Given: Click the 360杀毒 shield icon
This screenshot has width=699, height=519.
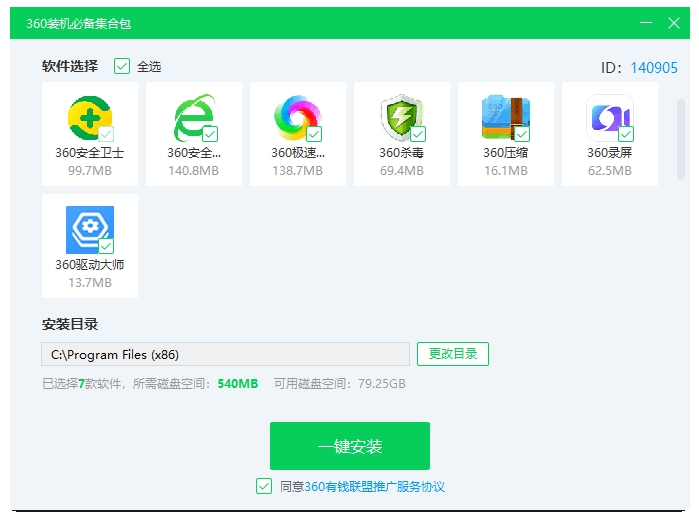Looking at the screenshot, I should point(402,118).
